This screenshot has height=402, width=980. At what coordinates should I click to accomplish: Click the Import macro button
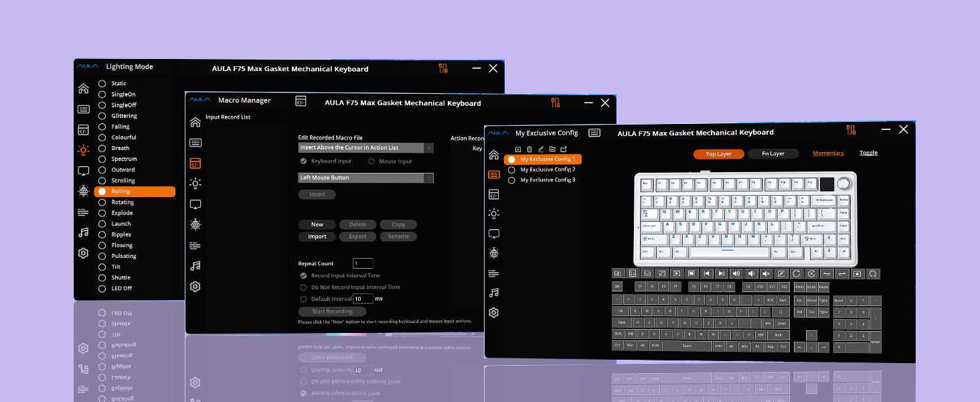click(x=317, y=236)
